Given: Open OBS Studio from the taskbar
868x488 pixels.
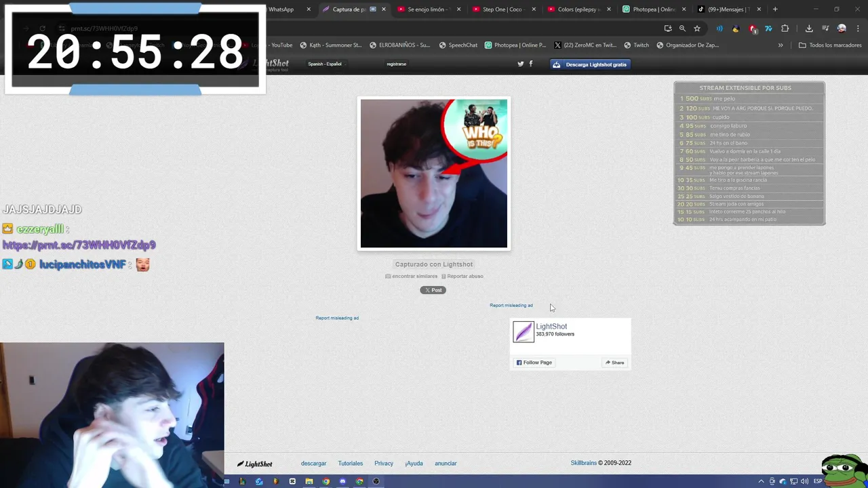Looking at the screenshot, I should [x=376, y=481].
